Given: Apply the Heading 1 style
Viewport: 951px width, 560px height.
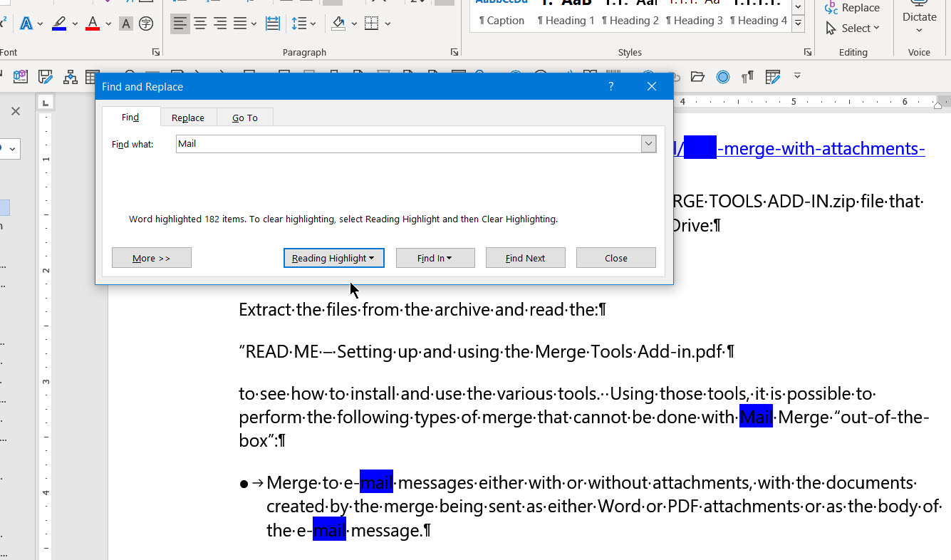Looking at the screenshot, I should [x=566, y=21].
